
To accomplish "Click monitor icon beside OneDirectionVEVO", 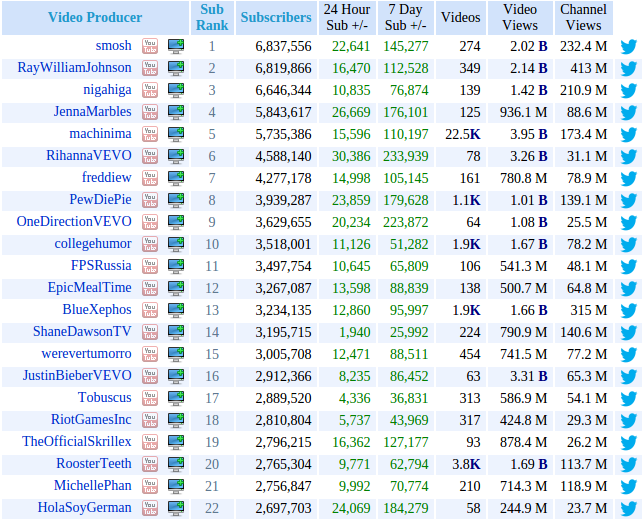I will tap(176, 222).
